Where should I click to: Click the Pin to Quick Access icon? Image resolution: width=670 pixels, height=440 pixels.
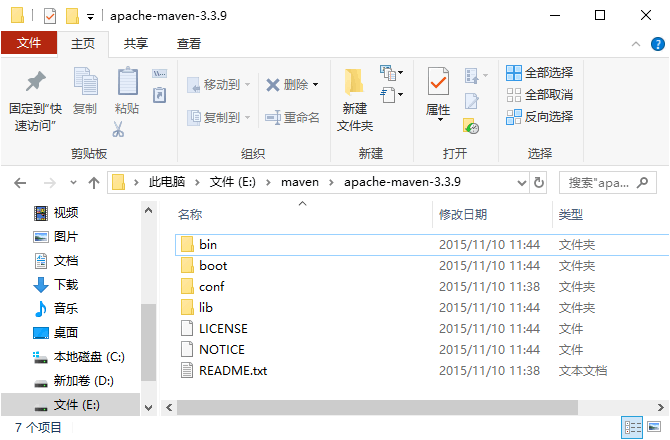pos(36,82)
